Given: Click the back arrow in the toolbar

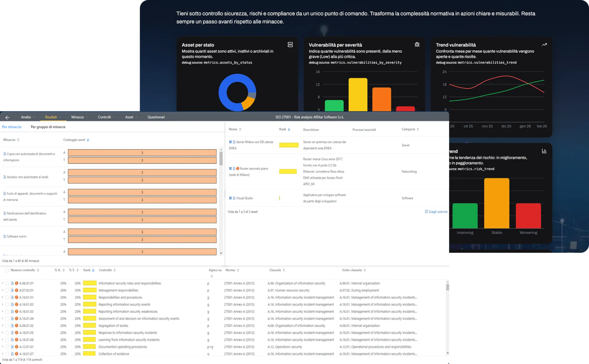Looking at the screenshot, I should point(7,117).
